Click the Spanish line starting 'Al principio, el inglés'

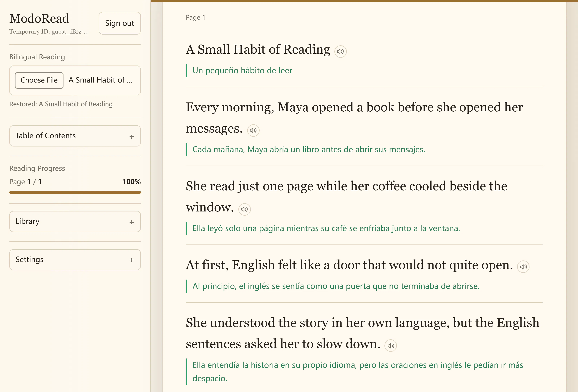click(336, 286)
